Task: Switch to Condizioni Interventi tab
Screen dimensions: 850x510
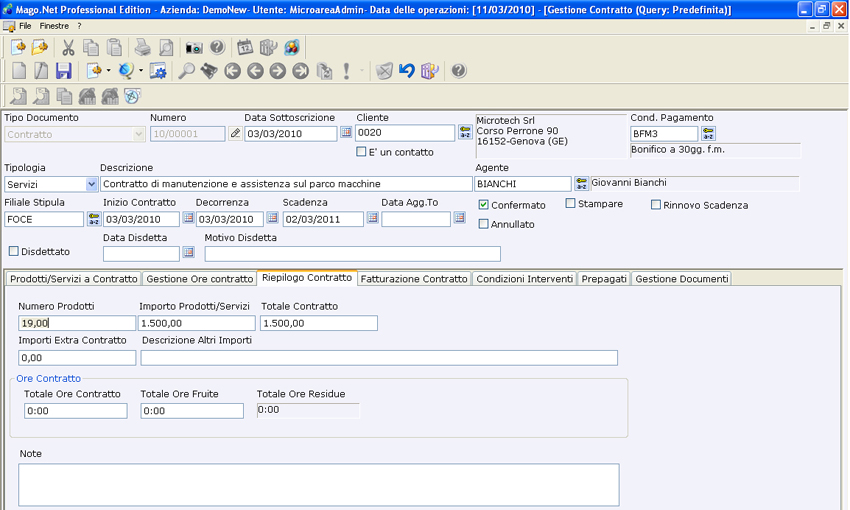Action: click(524, 279)
